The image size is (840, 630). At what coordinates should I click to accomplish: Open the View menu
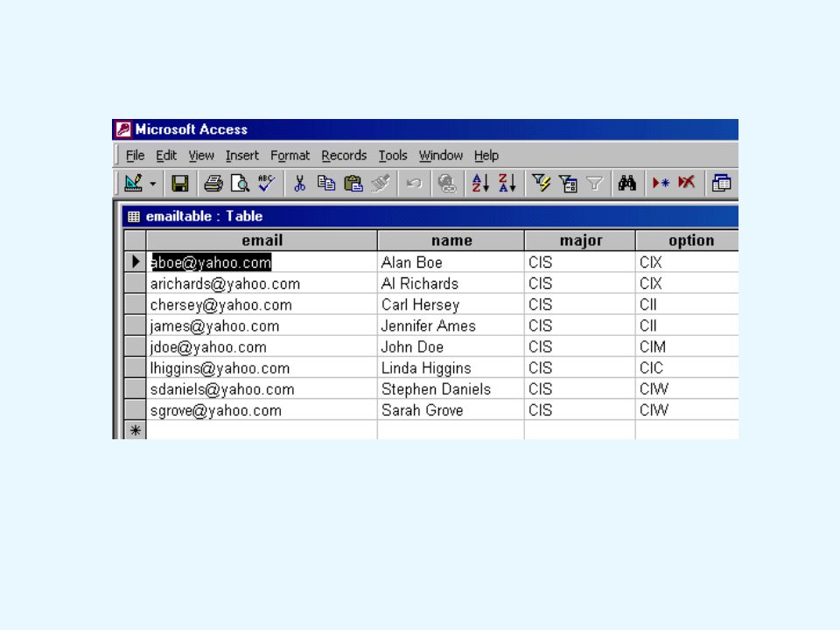pos(201,156)
